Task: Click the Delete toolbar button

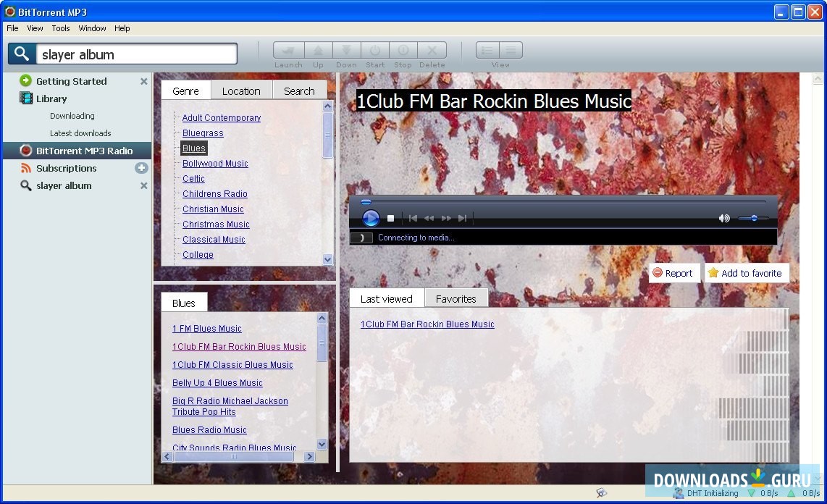Action: pos(432,51)
